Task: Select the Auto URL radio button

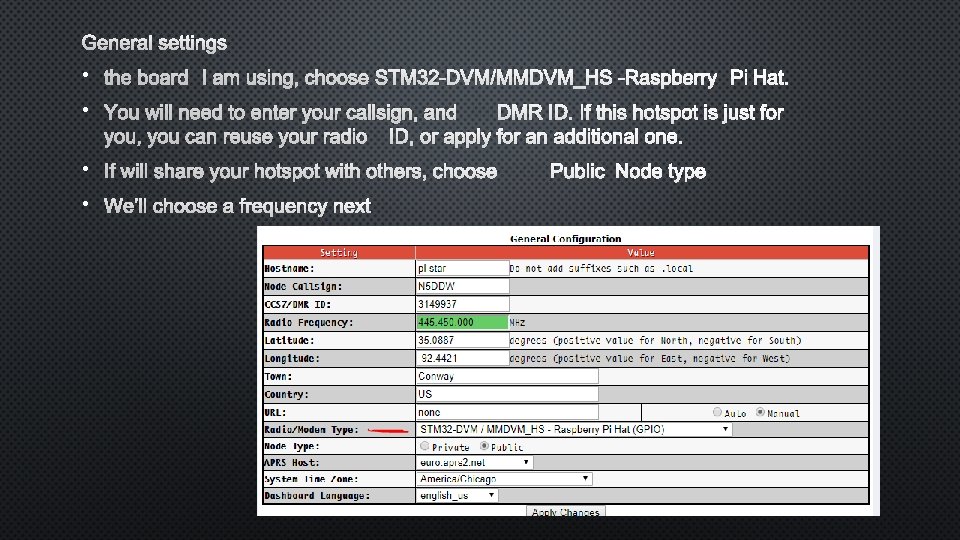Action: (717, 412)
